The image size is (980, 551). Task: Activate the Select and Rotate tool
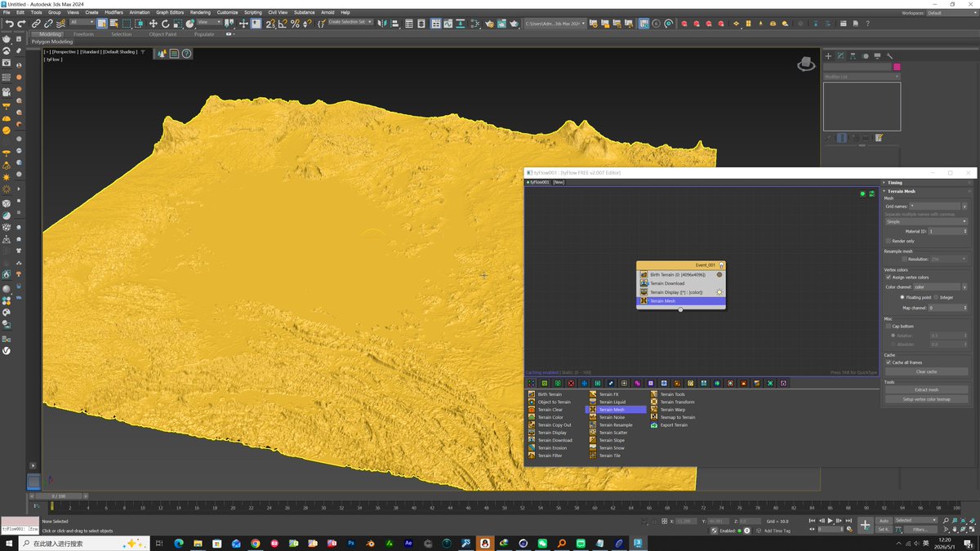[x=165, y=24]
